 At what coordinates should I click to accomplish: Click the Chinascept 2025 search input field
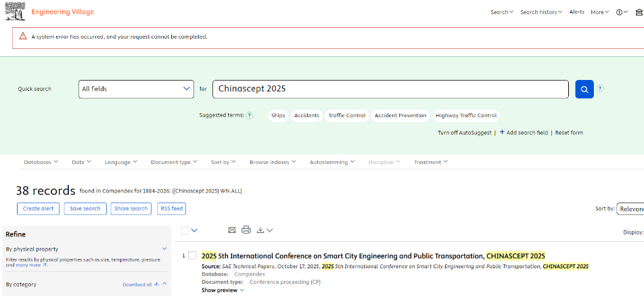pyautogui.click(x=390, y=89)
